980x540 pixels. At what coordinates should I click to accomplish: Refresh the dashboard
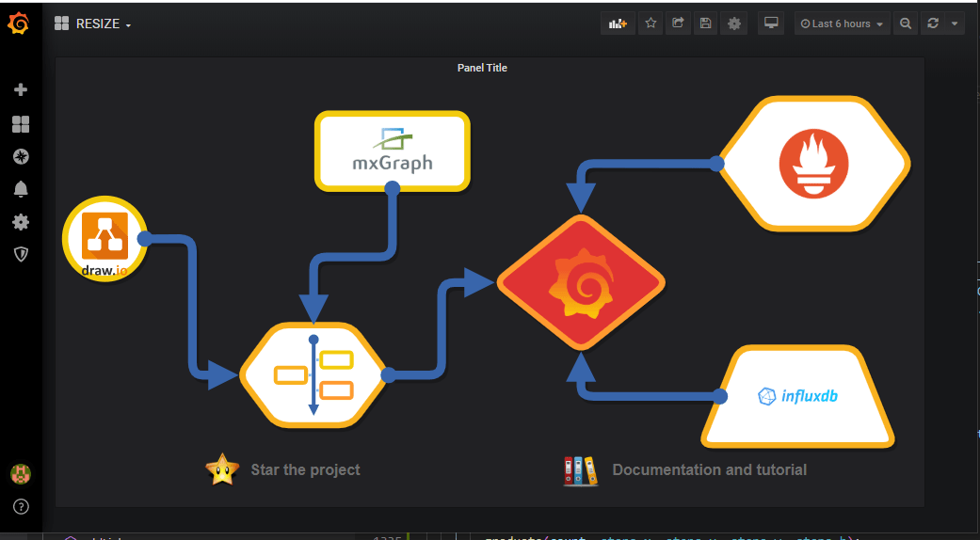click(x=933, y=24)
